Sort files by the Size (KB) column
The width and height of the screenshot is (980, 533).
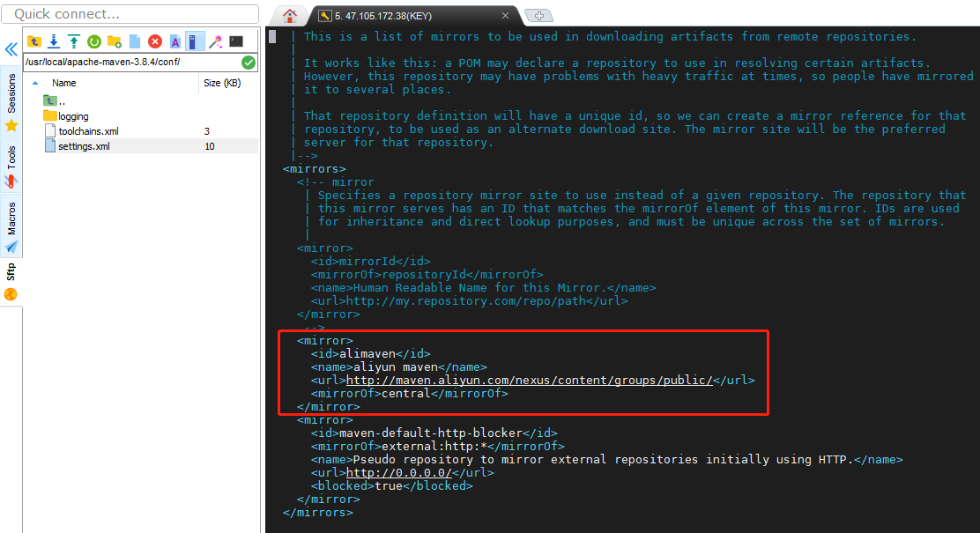click(x=222, y=83)
